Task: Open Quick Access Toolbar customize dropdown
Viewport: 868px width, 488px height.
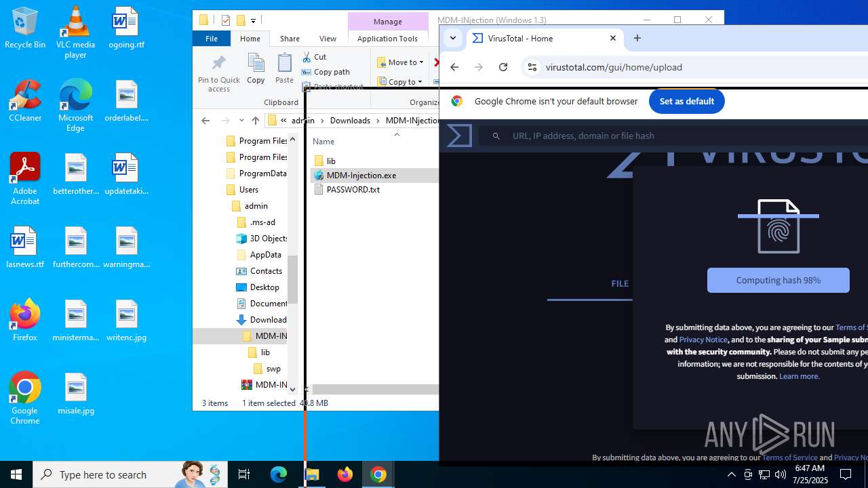Action: pyautogui.click(x=253, y=20)
